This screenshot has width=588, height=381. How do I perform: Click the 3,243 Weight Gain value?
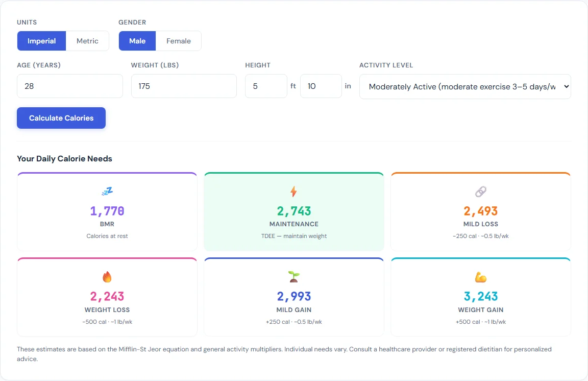coord(480,296)
